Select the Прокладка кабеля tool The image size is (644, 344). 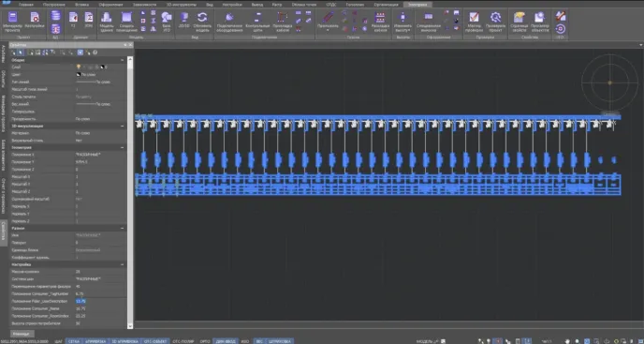[x=282, y=21]
